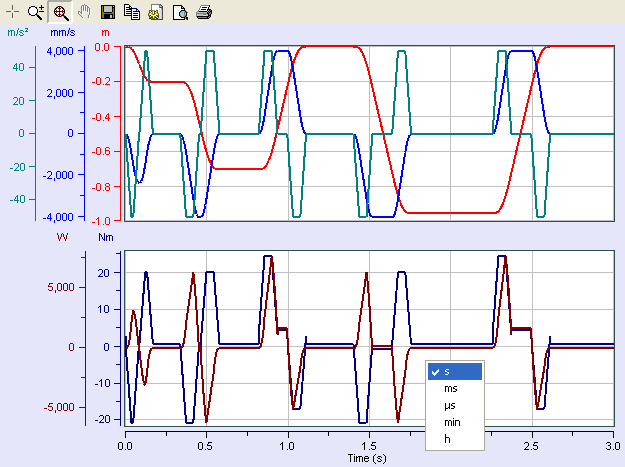
Task: Switch time unit to 'min'
Action: [455, 422]
